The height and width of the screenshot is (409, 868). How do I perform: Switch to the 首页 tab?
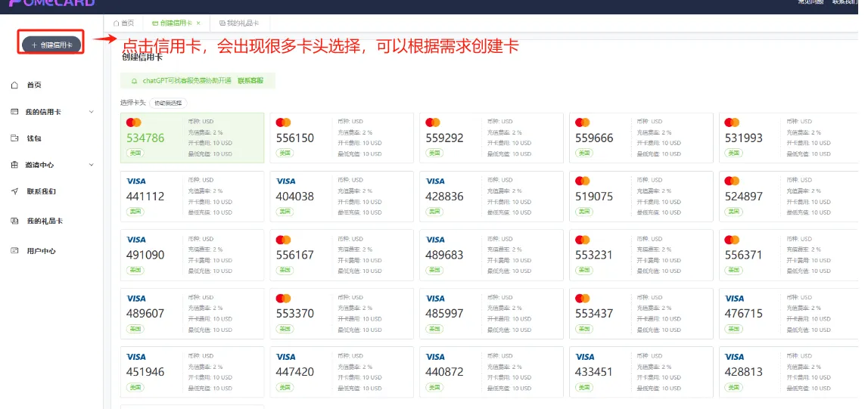click(123, 23)
